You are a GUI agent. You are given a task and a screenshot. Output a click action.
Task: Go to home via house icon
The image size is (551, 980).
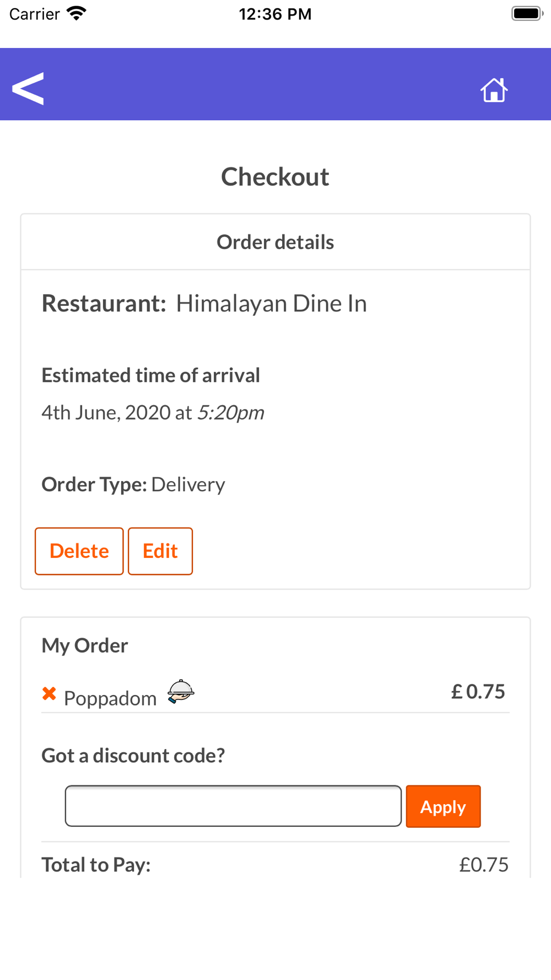[494, 89]
